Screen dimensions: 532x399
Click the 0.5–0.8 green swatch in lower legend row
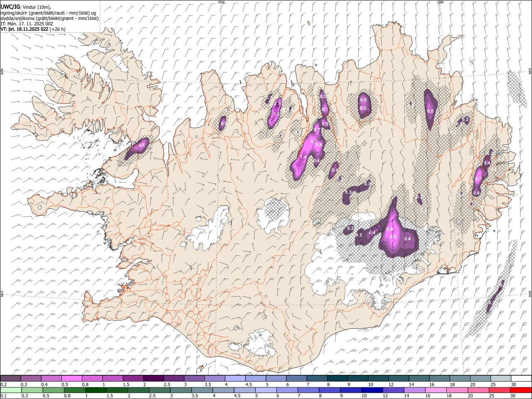coord(53,390)
